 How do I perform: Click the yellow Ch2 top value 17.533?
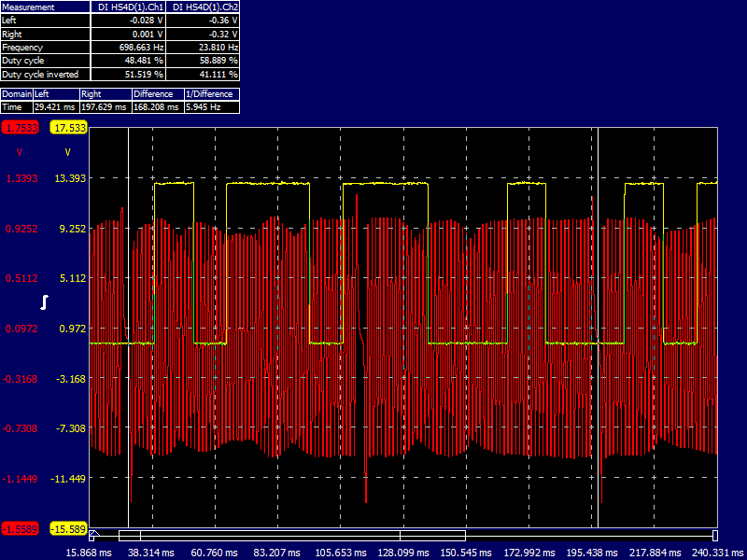coord(69,128)
